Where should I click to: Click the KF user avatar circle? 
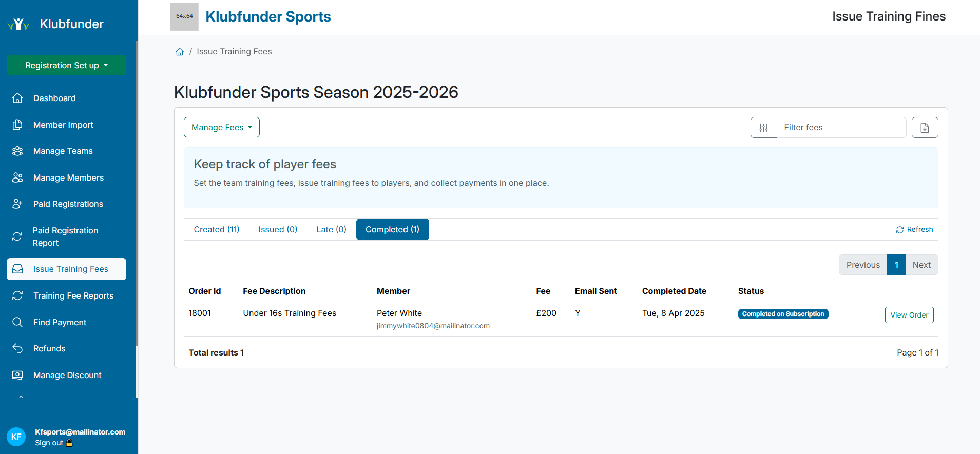(x=16, y=437)
